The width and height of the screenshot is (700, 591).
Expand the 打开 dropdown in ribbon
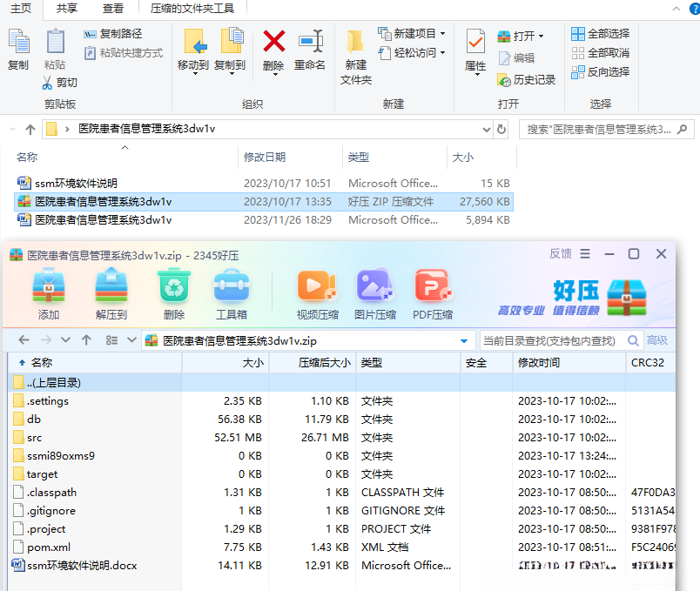[541, 37]
